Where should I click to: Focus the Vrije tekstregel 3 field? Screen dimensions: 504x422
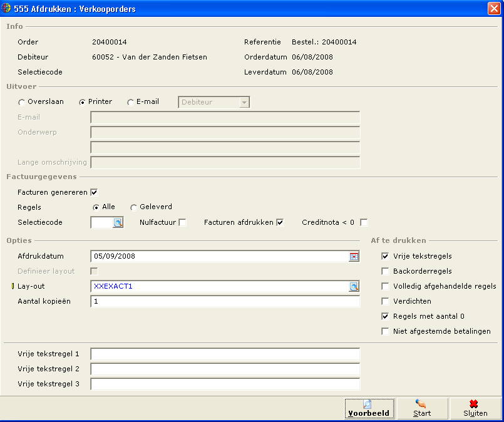[x=225, y=384]
